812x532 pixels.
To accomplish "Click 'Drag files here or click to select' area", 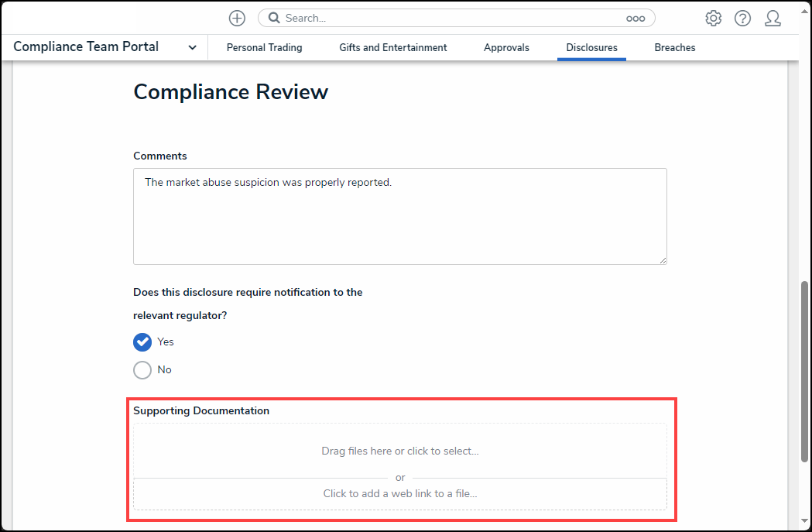I will click(x=399, y=451).
